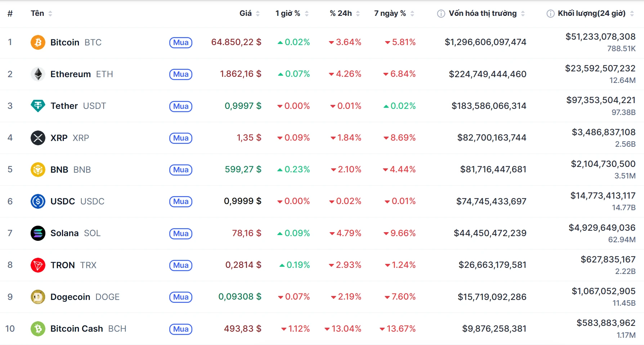The height and width of the screenshot is (345, 644).
Task: Click the Ethereum diamond logo icon
Action: [x=38, y=74]
